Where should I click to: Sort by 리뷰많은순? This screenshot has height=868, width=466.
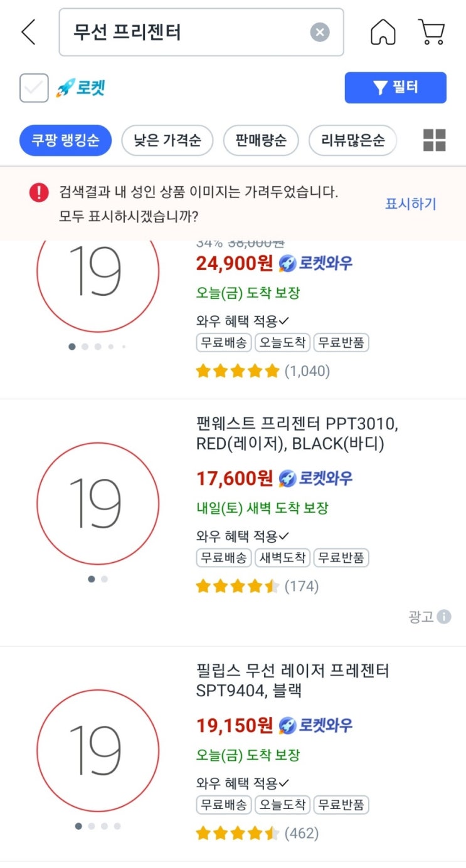point(352,140)
